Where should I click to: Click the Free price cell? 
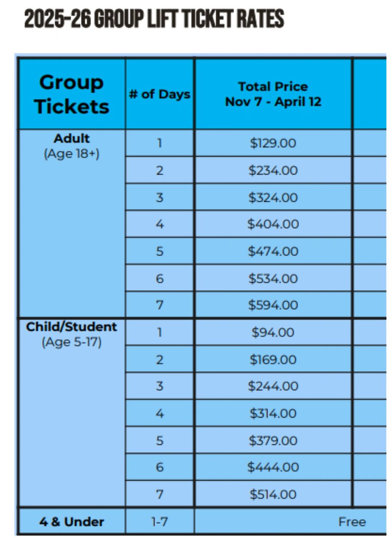(x=351, y=522)
